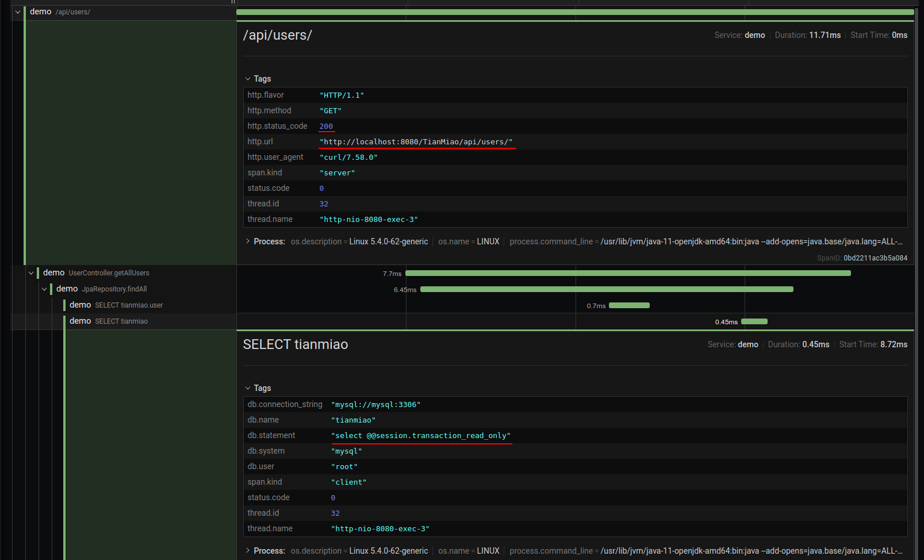Click the root span's full-width timeline bar

575,12
